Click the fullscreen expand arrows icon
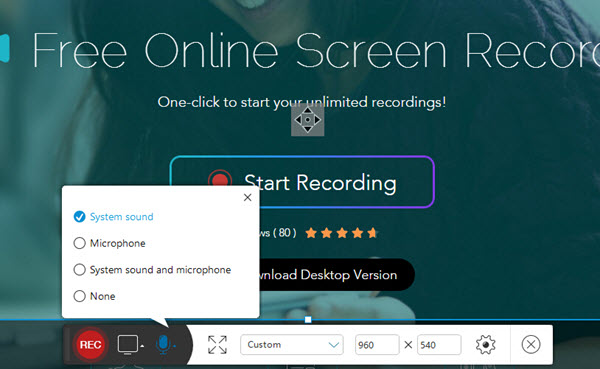Viewport: 600px width, 369px height. pyautogui.click(x=217, y=345)
